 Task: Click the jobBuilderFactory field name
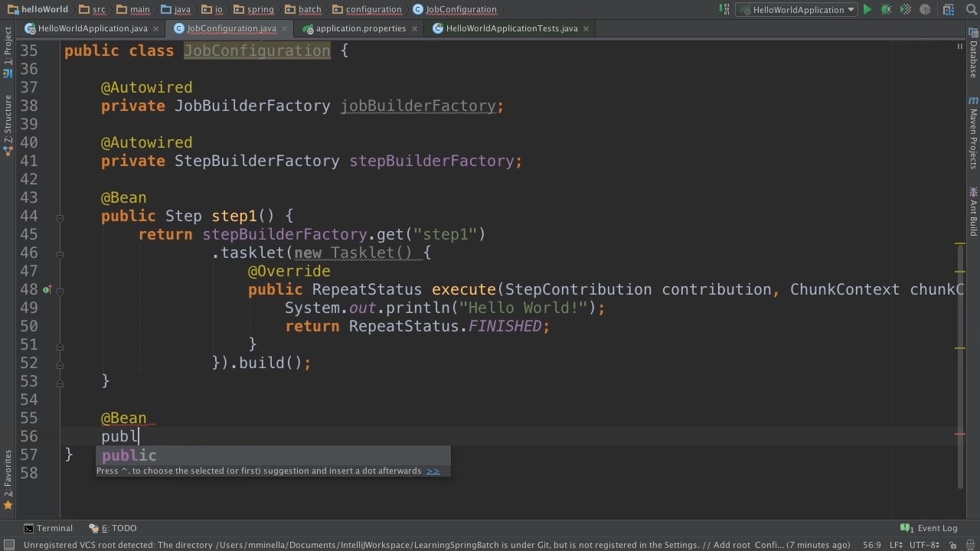click(417, 106)
